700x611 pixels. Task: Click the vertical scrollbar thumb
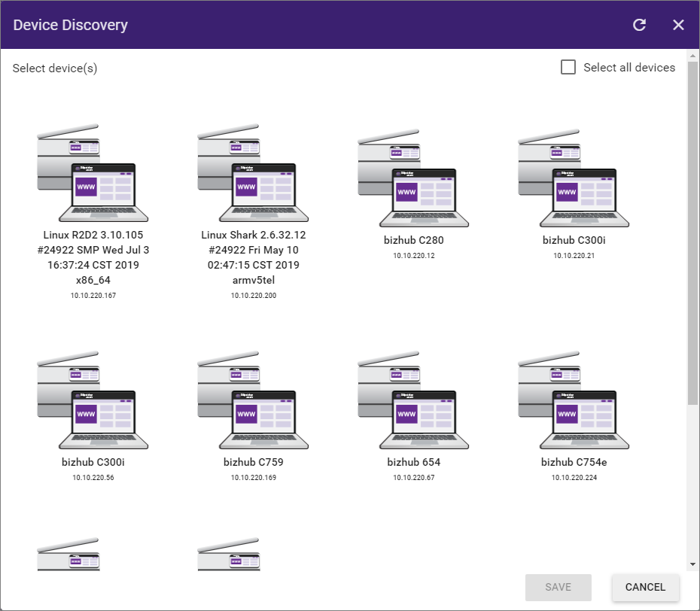click(692, 233)
